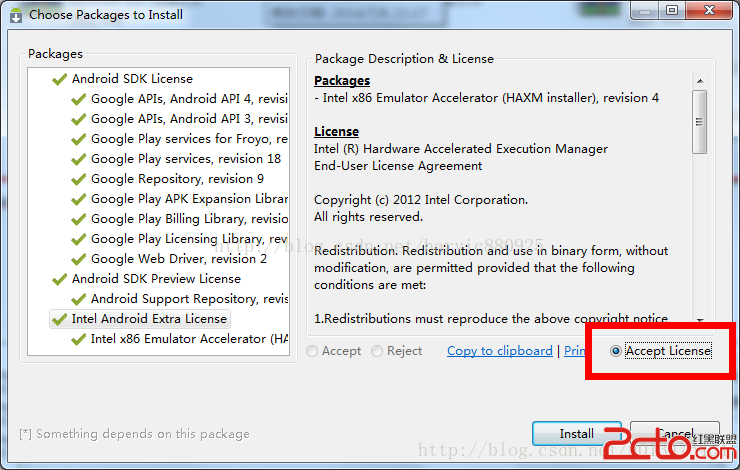Select Google Play APK Expansion Library item
Screen dimensions: 740x470
(189, 199)
